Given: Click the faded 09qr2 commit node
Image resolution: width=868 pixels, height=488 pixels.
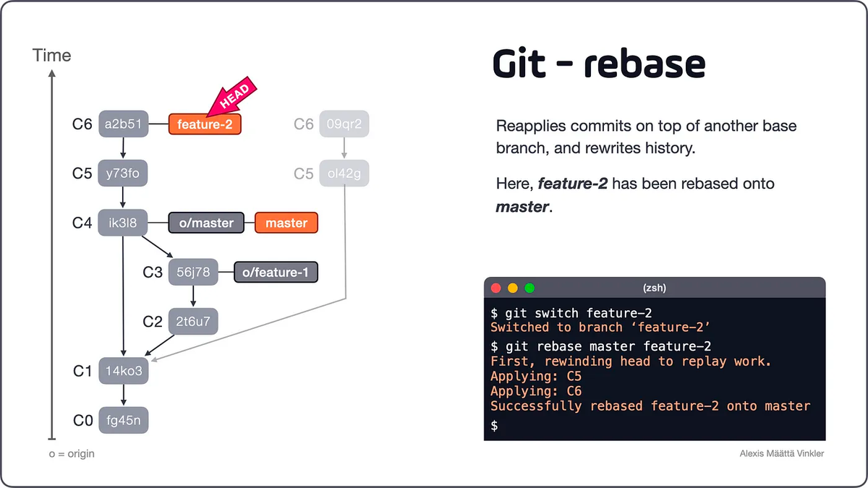Looking at the screenshot, I should (344, 124).
